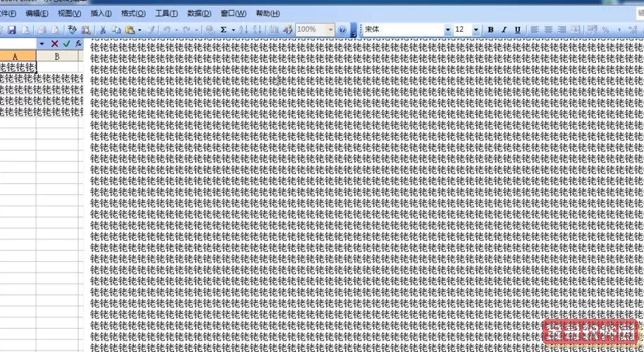
Task: Open the Name Box dropdown arrow
Action: click(42, 44)
